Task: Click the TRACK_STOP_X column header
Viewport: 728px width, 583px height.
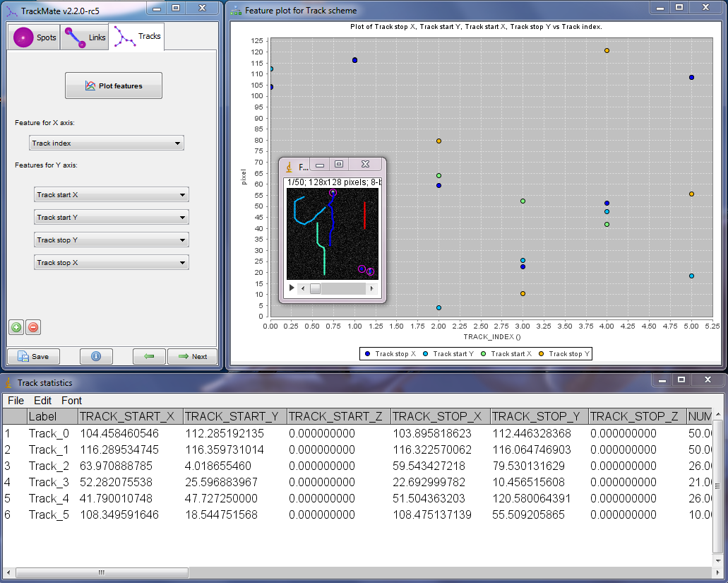Action: coord(440,416)
